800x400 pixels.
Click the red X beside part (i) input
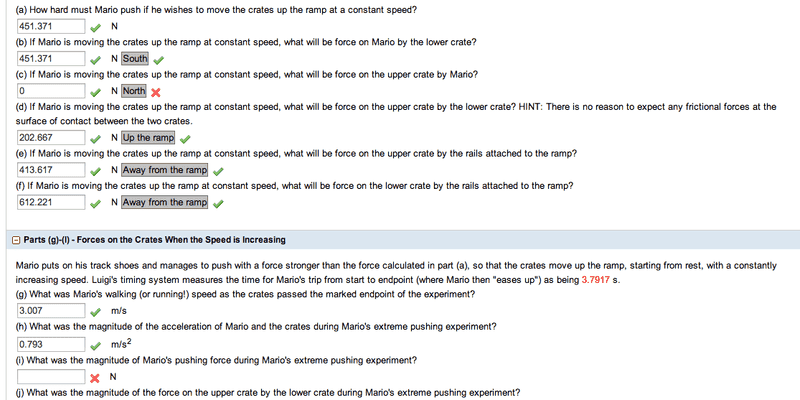click(x=95, y=377)
